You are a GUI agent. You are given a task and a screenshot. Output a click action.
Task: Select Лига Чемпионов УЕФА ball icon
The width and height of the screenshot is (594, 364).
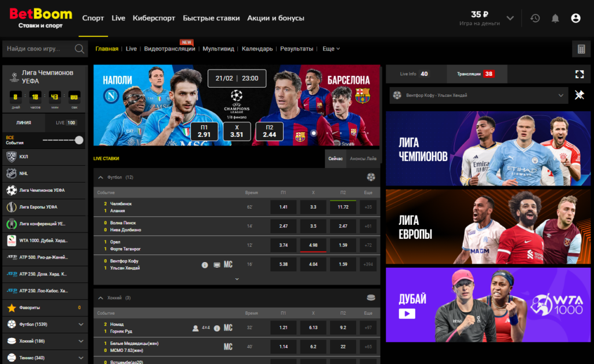coord(12,190)
